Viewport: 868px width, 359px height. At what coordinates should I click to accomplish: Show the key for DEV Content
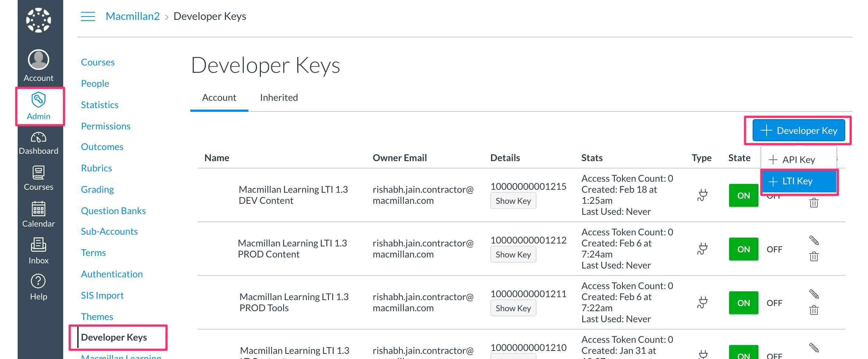[513, 200]
